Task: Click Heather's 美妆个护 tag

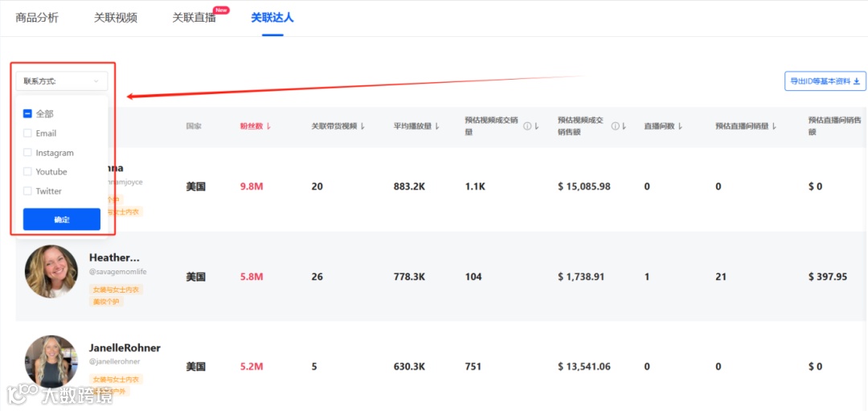Action: (106, 302)
